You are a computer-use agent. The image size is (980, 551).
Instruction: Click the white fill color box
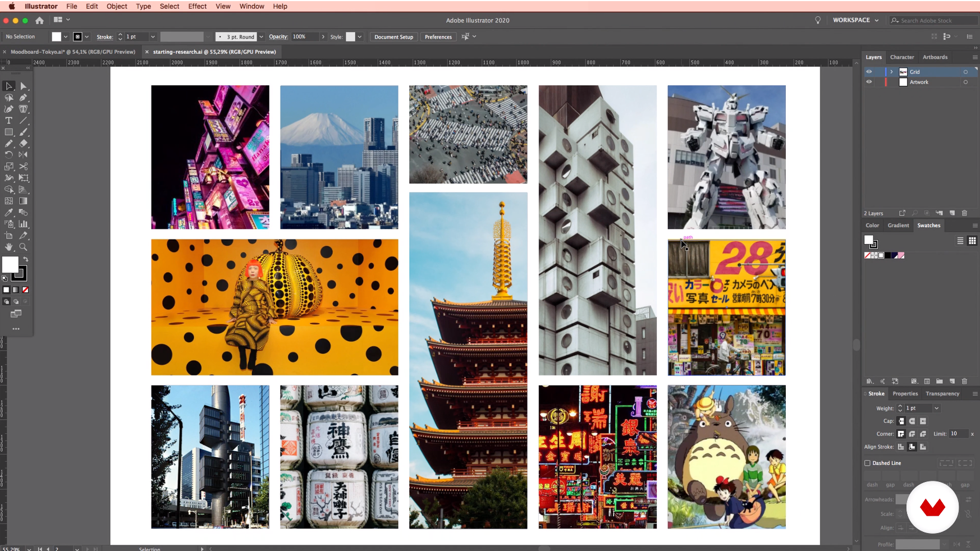pos(10,264)
